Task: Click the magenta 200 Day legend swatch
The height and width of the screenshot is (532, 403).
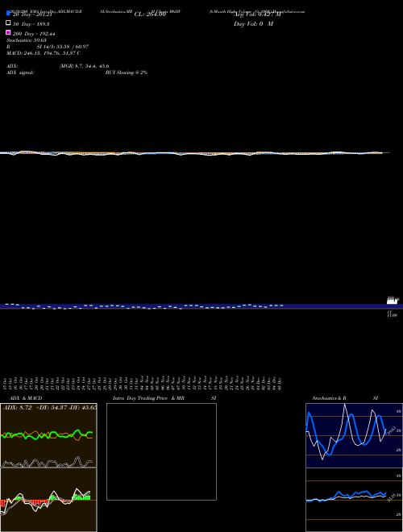Action: (x=9, y=32)
